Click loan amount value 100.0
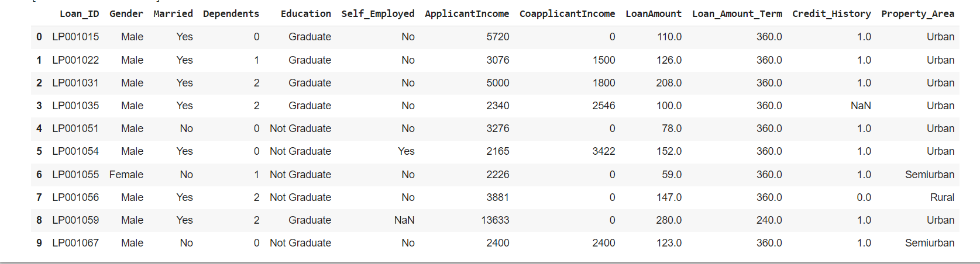This screenshot has height=264, width=980. (x=669, y=106)
